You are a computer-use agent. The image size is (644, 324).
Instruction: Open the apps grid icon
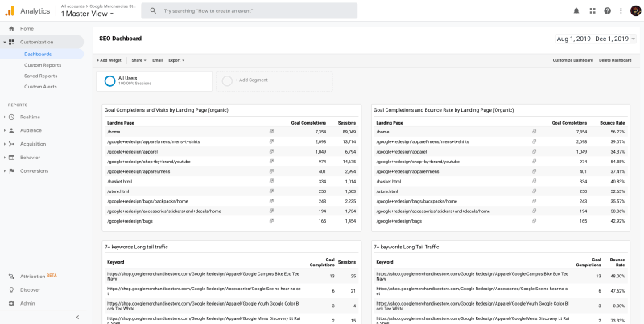click(592, 11)
